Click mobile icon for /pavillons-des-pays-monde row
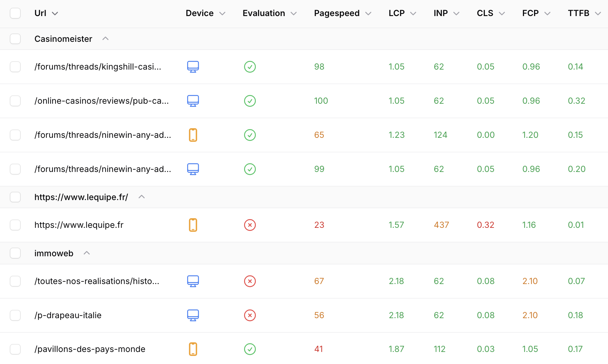The image size is (608, 364). (x=193, y=349)
